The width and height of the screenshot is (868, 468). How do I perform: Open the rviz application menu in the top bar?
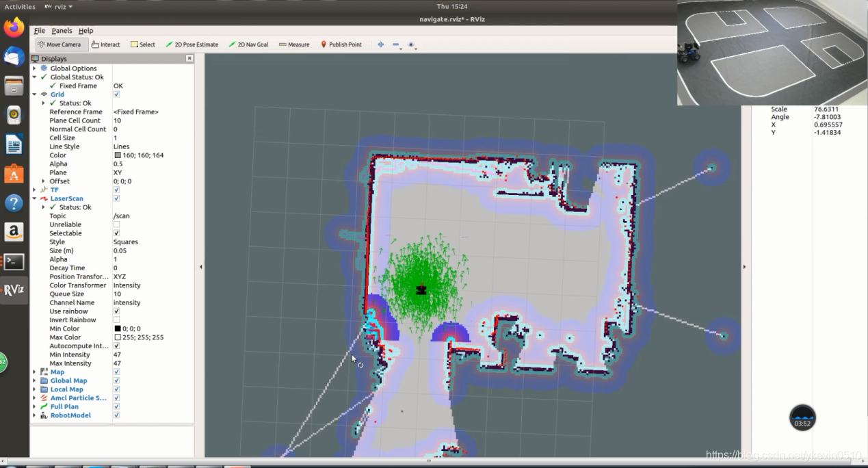pos(58,7)
